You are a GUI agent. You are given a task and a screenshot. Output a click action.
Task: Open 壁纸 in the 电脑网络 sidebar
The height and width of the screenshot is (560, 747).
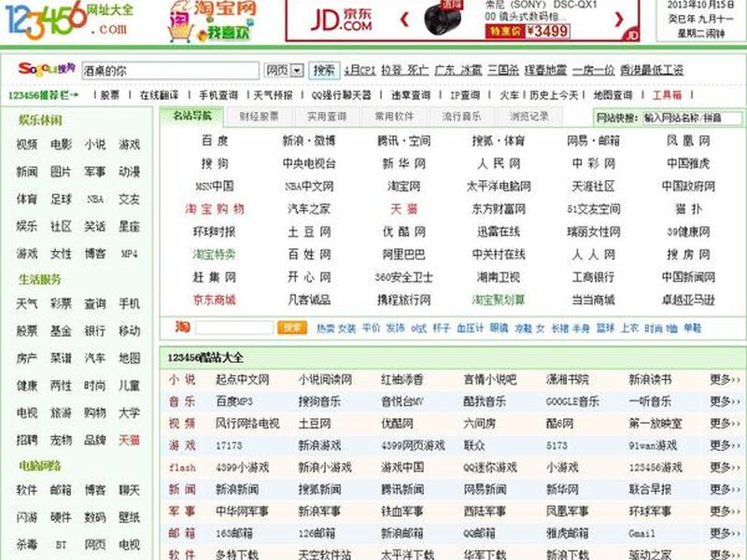click(129, 517)
